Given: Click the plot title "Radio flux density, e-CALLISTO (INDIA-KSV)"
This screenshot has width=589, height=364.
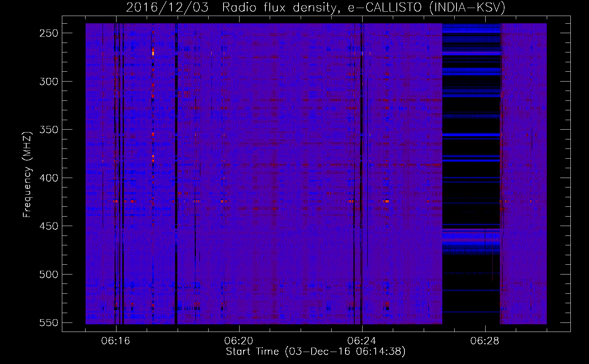Looking at the screenshot, I should (364, 7).
